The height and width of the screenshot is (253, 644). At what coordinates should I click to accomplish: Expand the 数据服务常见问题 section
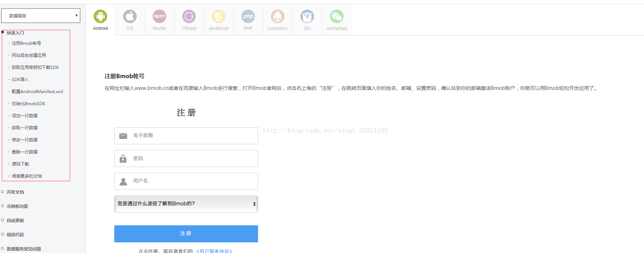coord(24,249)
